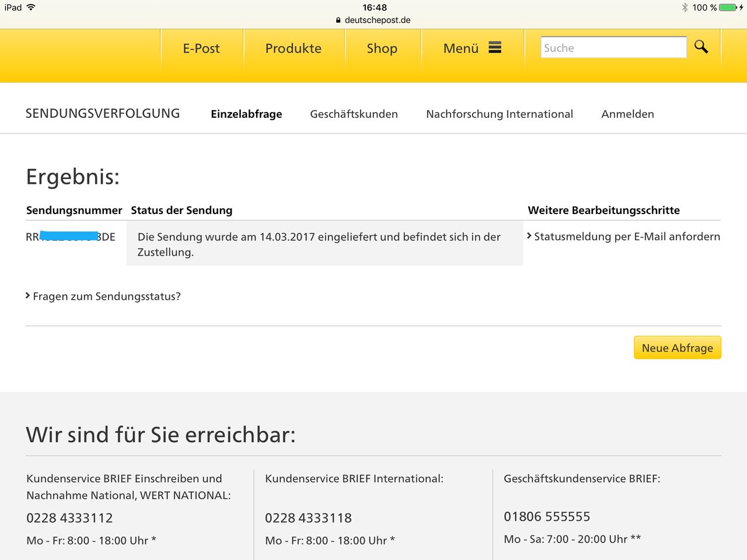The width and height of the screenshot is (747, 560).
Task: Click the Geschäftskundenservice BRIEF label
Action: (582, 479)
